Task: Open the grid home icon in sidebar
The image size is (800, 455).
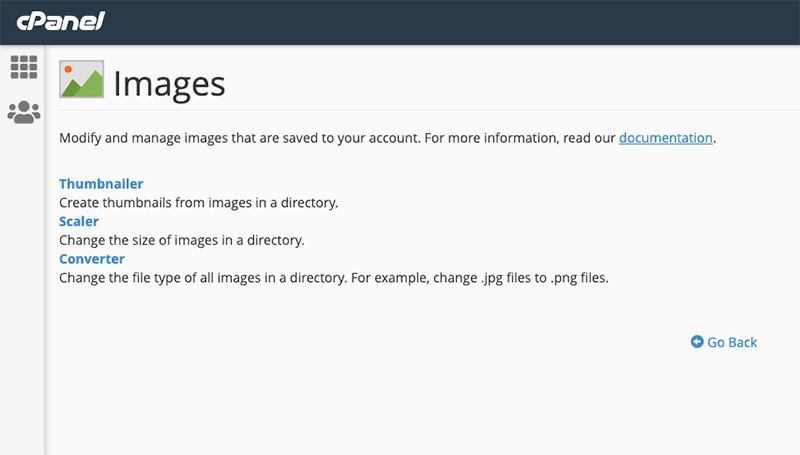Action: pyautogui.click(x=23, y=67)
